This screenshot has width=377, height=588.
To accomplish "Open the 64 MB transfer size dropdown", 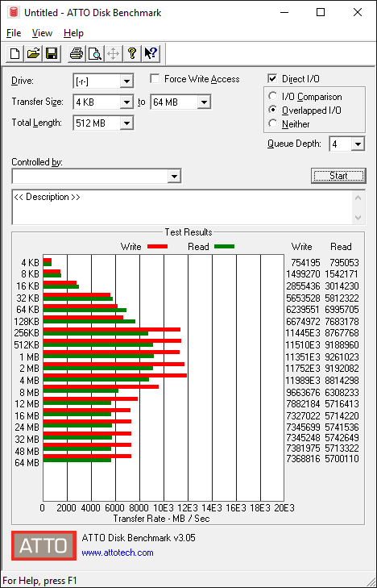I will coord(204,102).
